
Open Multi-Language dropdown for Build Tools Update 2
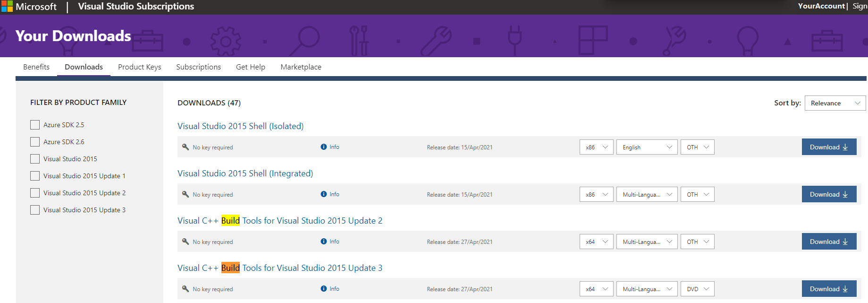point(647,242)
